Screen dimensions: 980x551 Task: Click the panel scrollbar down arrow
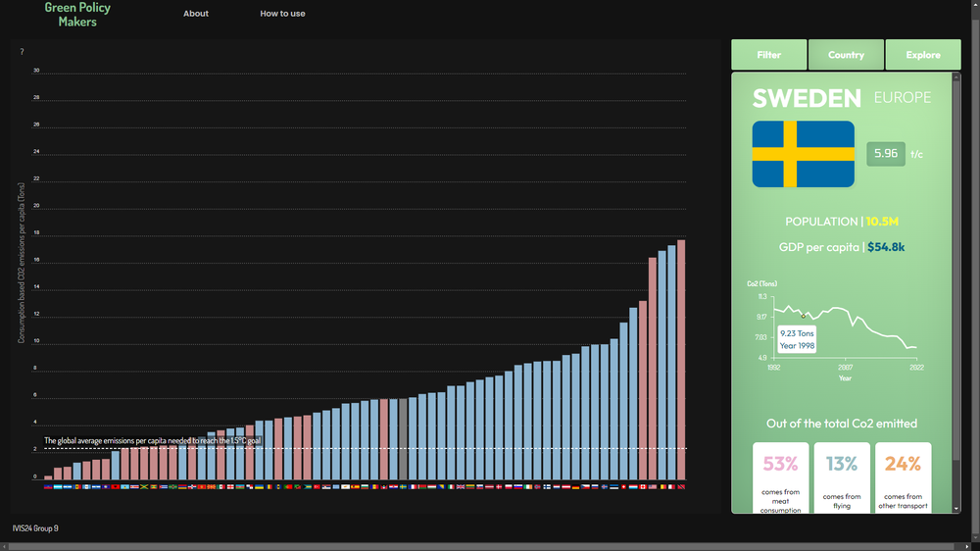955,509
